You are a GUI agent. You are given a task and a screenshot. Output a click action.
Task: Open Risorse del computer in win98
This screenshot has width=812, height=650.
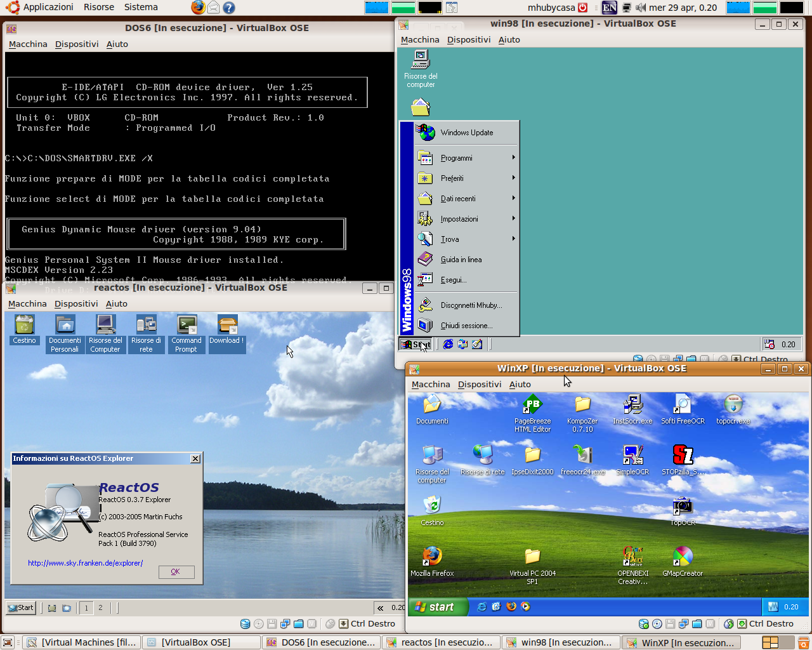[x=421, y=69]
